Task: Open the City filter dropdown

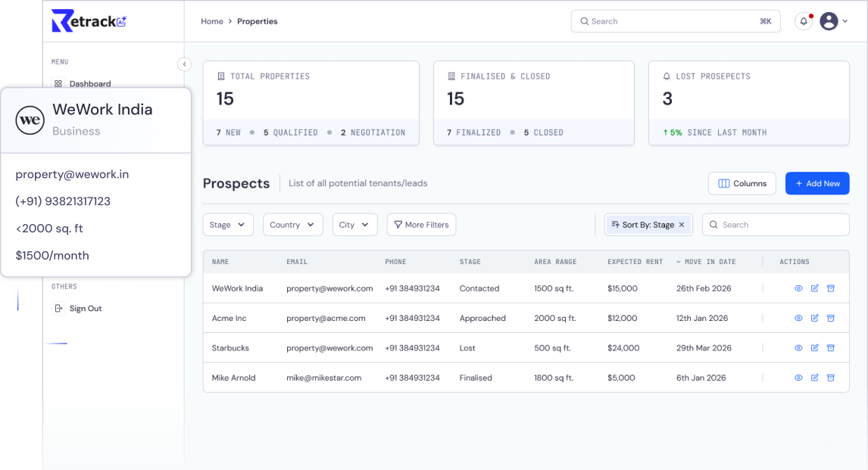Action: click(x=354, y=225)
